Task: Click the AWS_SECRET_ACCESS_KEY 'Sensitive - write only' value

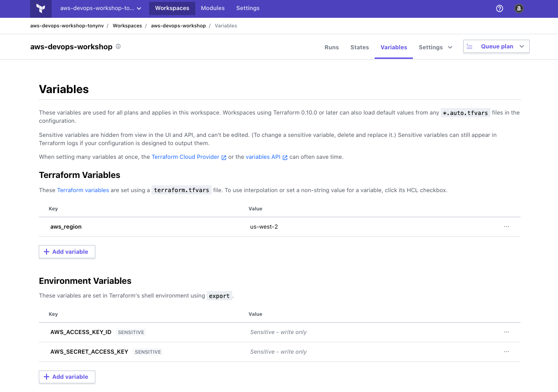Action: tap(278, 352)
